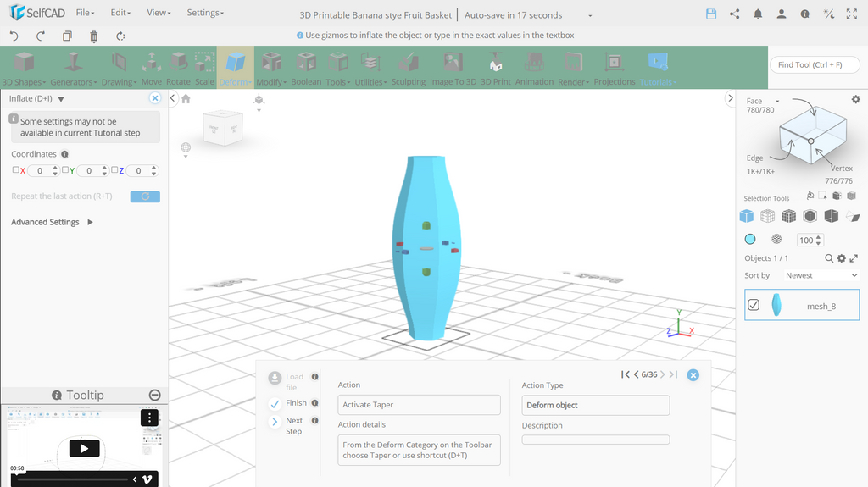Open the Deform dropdown
The image size is (868, 487).
[236, 69]
